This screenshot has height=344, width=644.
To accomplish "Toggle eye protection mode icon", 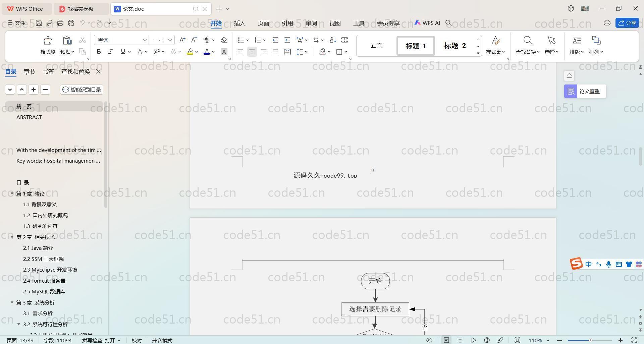I will (429, 340).
